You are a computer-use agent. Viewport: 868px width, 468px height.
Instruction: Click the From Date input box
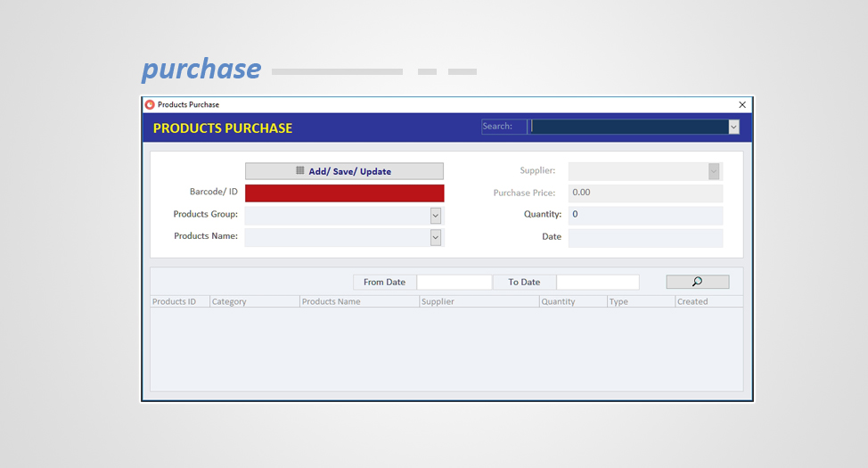(454, 282)
